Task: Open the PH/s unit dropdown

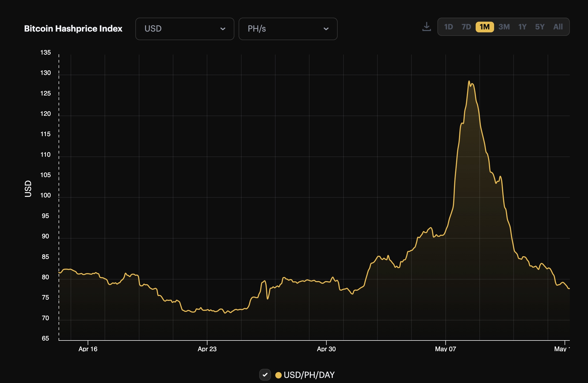Action: pos(288,29)
